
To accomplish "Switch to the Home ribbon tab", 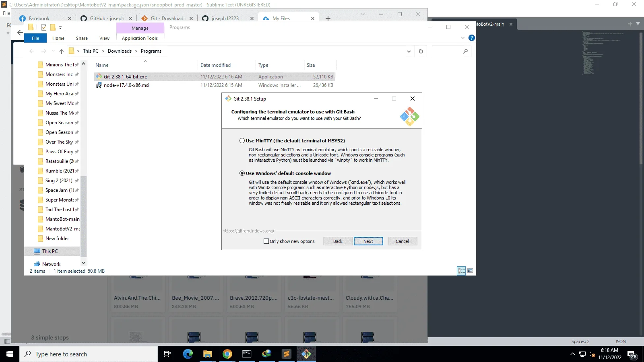I will coord(58,38).
